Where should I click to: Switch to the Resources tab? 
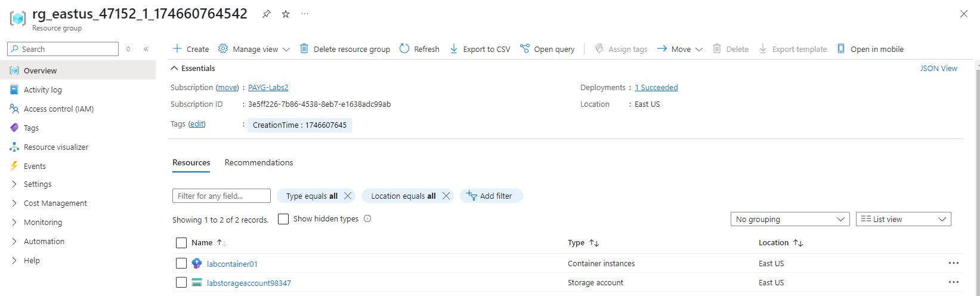tap(191, 162)
